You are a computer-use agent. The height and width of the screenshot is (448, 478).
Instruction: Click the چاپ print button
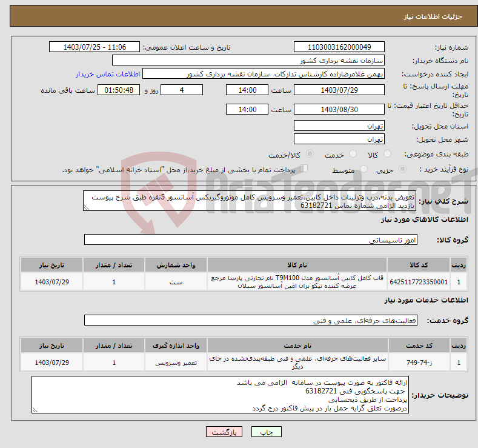267,432
